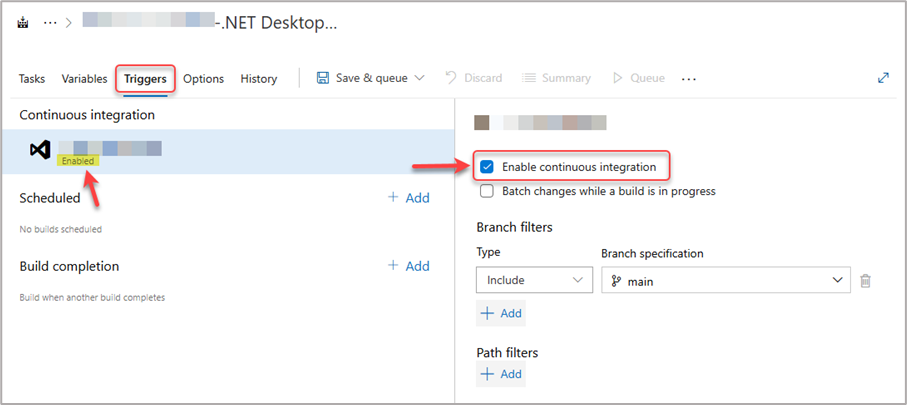This screenshot has height=405, width=907.
Task: Delete the main branch filter
Action: [865, 281]
